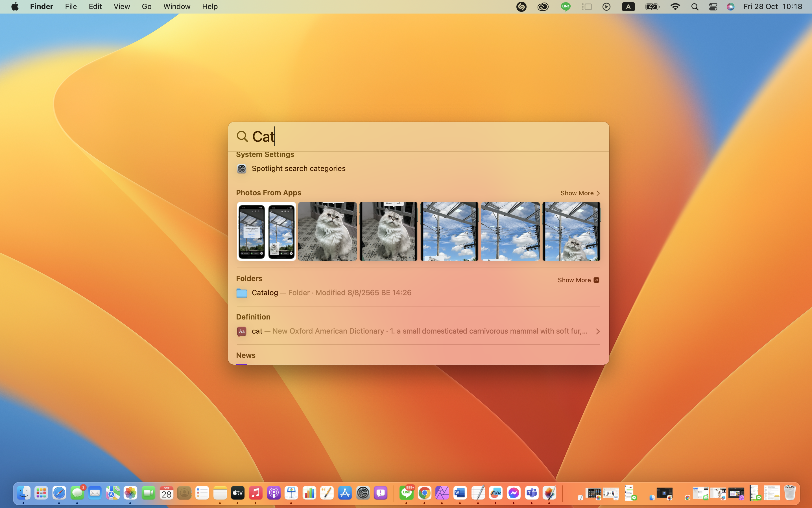Click the Shazam menu bar icon
Image resolution: width=812 pixels, height=508 pixels.
[521, 7]
